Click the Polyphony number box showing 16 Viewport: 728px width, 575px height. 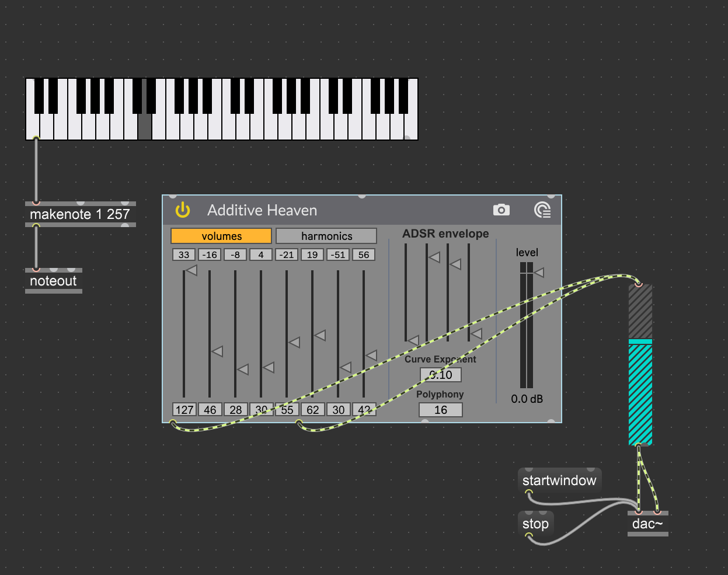tap(440, 410)
